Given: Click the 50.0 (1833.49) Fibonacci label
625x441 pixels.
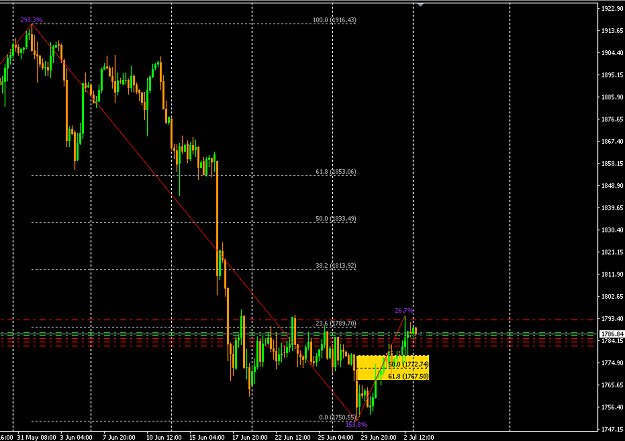Looking at the screenshot, I should click(x=336, y=219).
